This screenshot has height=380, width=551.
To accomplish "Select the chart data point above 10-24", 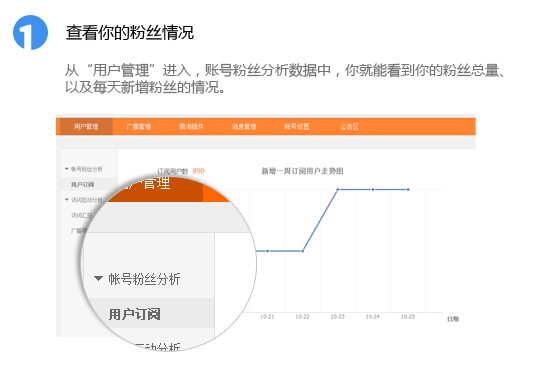I will click(x=373, y=189).
